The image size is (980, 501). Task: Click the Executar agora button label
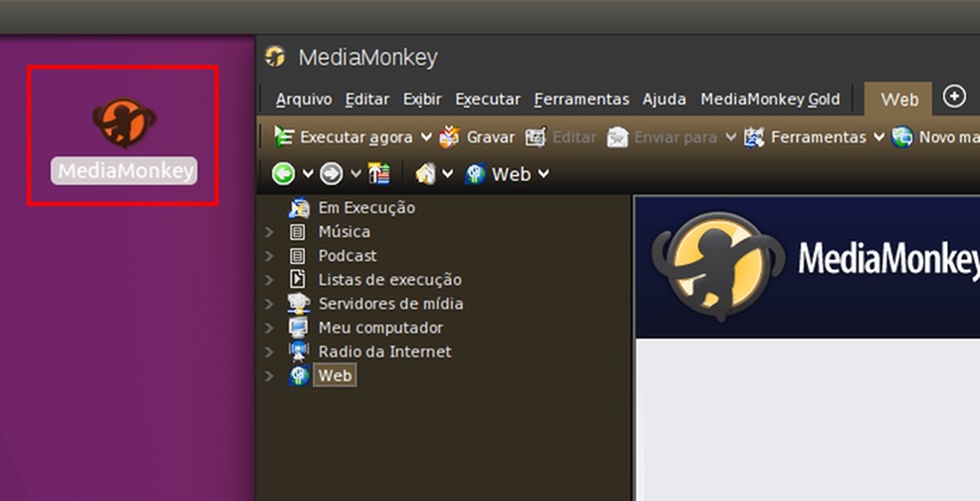tap(357, 137)
